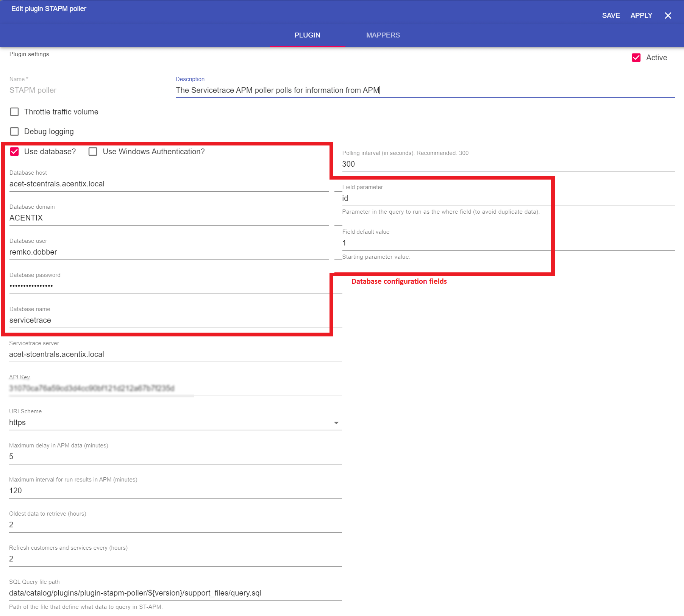Enable Use Windows Authentication
Viewport: 684px width, 616px height.
pos(93,152)
